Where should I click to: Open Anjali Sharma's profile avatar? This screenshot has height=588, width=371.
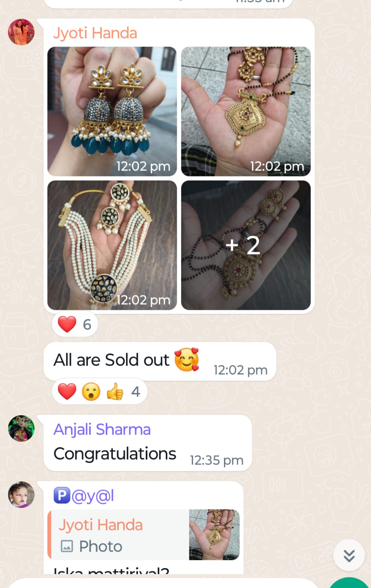pyautogui.click(x=21, y=428)
